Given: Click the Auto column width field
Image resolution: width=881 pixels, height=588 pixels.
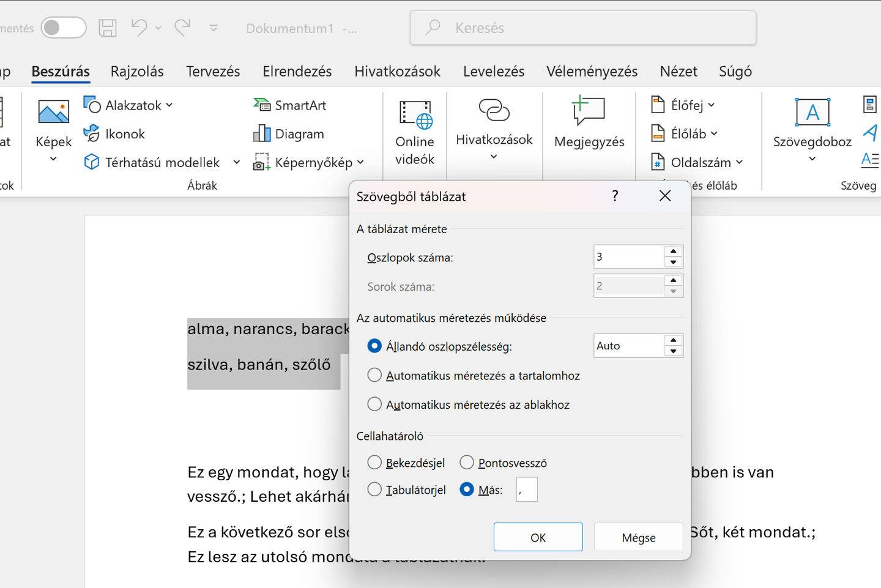Looking at the screenshot, I should 629,346.
